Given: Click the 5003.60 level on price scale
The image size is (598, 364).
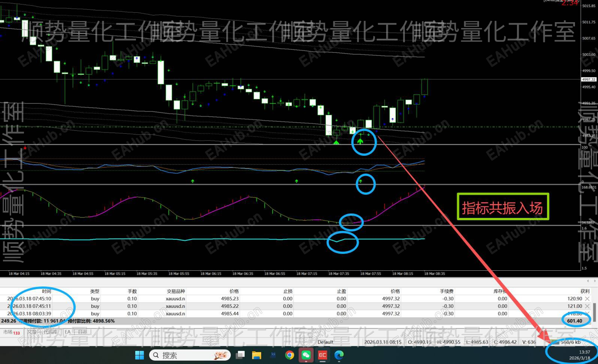Looking at the screenshot, I should tap(589, 54).
